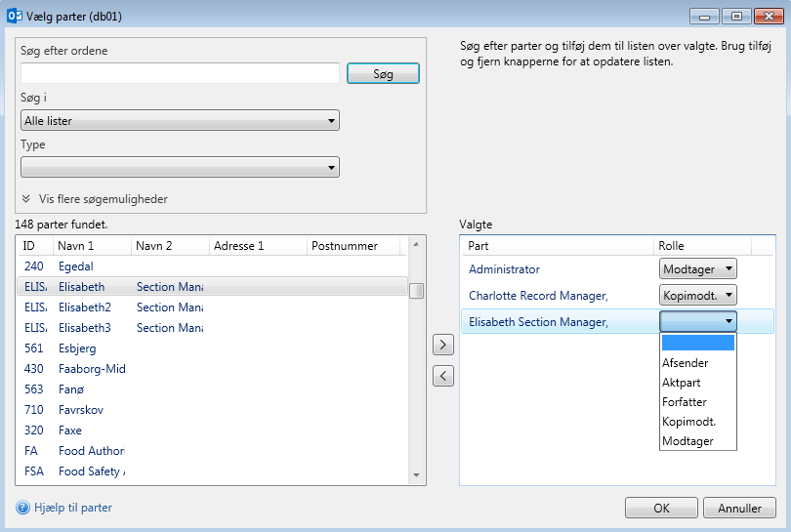The image size is (791, 532).
Task: Open Charlotte's Kopimodt. role dropdown
Action: pyautogui.click(x=697, y=295)
